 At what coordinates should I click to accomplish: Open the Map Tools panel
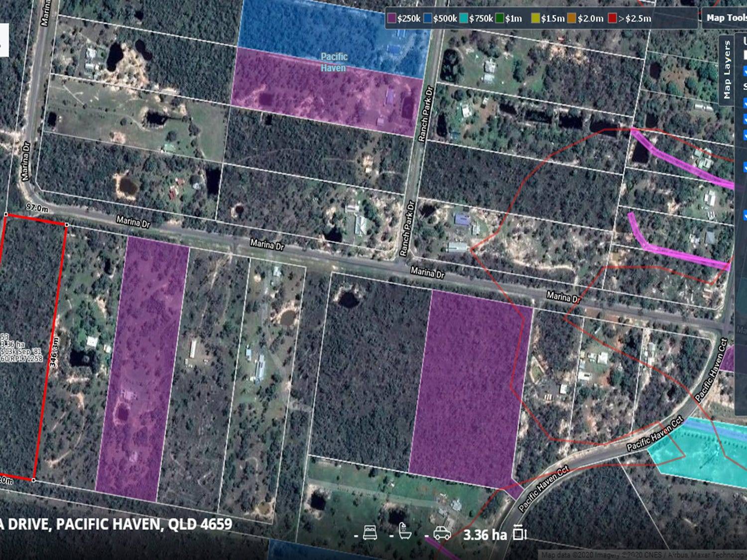(x=726, y=18)
